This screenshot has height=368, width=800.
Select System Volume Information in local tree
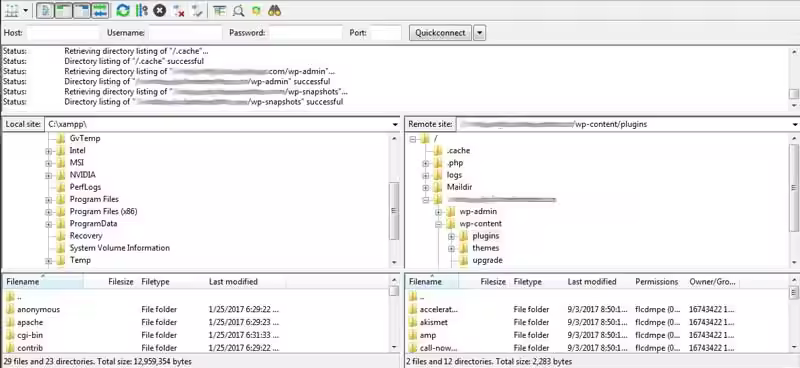120,248
